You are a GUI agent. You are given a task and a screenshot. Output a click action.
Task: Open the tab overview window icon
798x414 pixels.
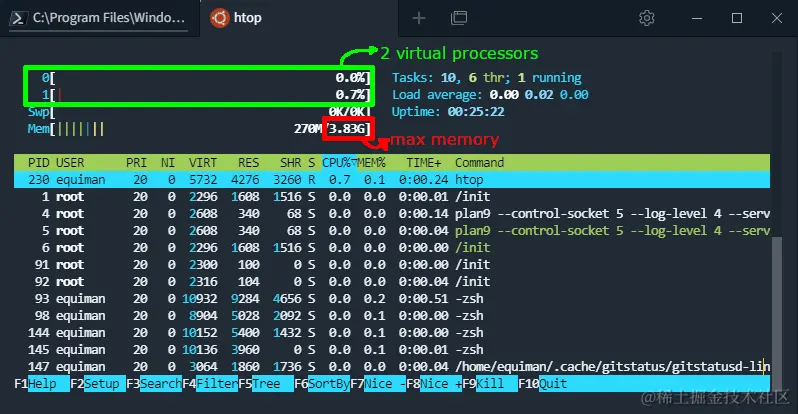point(459,18)
